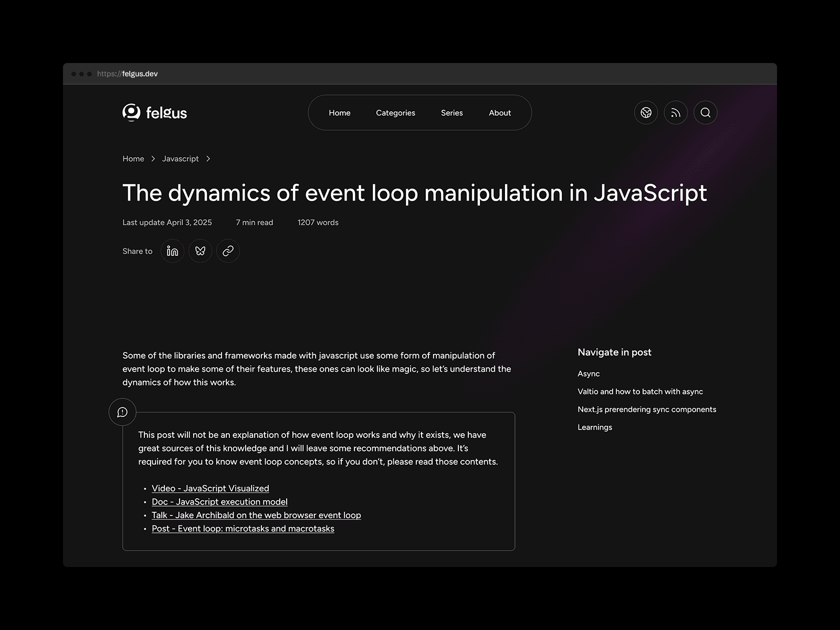Open Categories in navigation bar
The height and width of the screenshot is (630, 840).
click(395, 113)
